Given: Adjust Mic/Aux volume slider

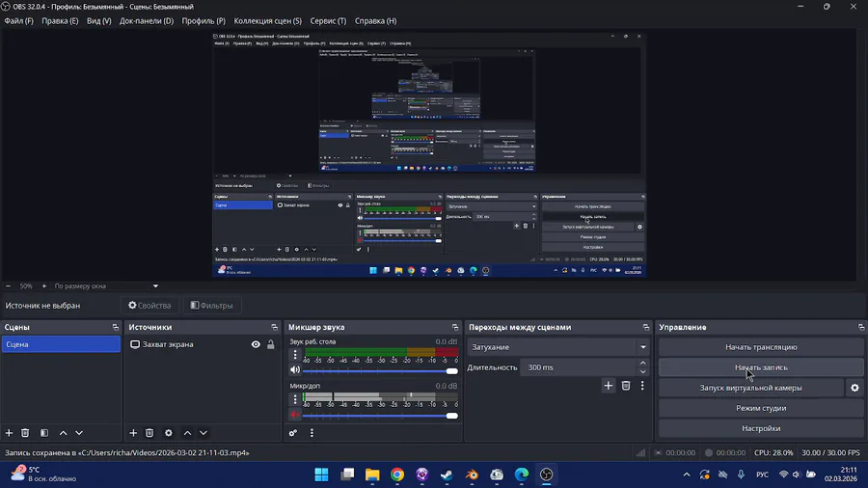Looking at the screenshot, I should coord(380,416).
